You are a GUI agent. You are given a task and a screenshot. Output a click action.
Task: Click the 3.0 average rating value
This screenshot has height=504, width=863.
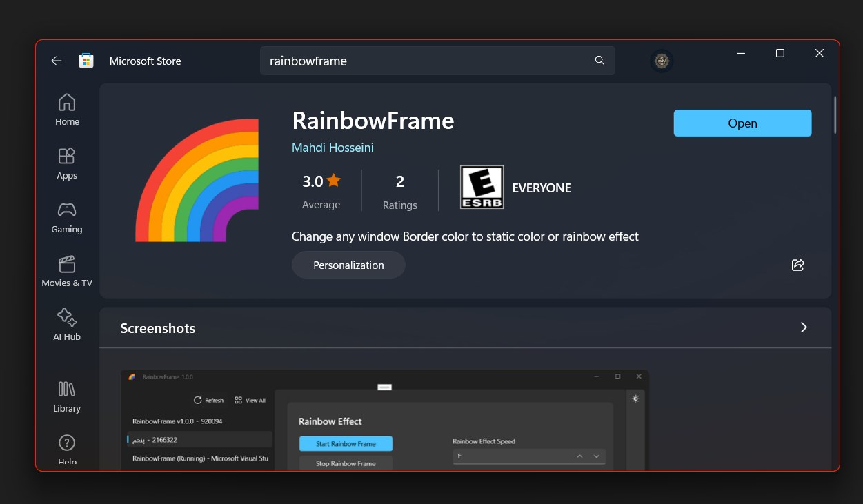(x=313, y=181)
